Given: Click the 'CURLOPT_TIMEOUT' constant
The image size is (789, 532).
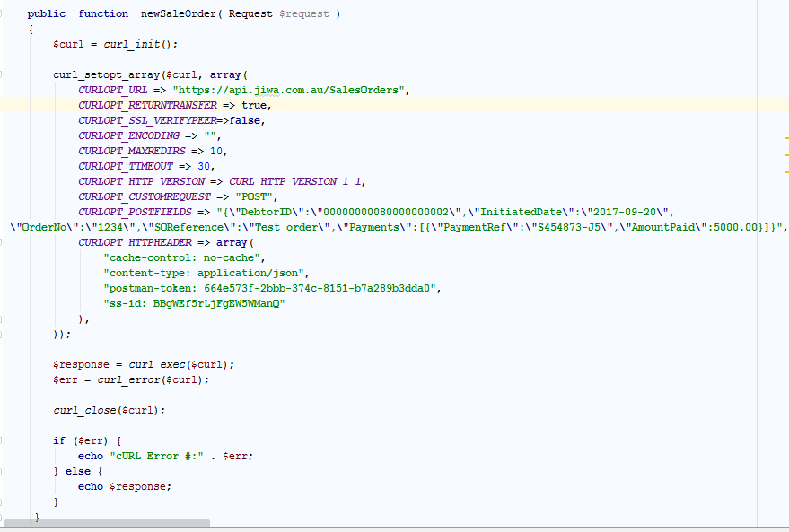Looking at the screenshot, I should click(126, 166).
